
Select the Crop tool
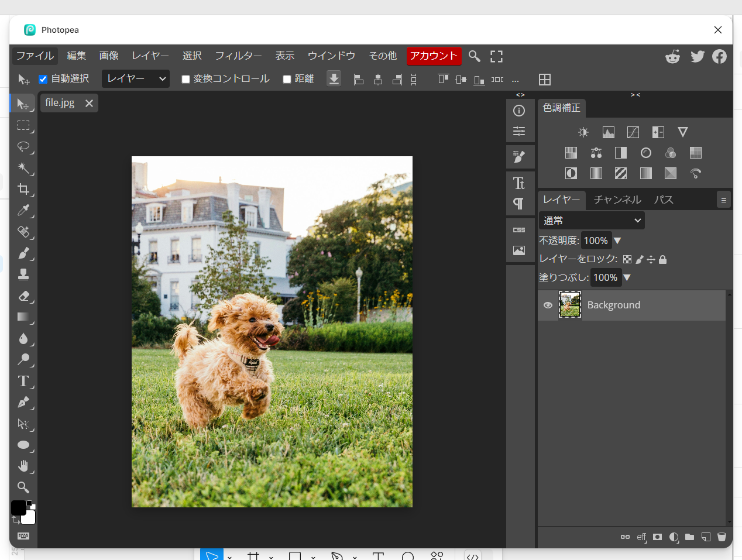click(x=23, y=189)
